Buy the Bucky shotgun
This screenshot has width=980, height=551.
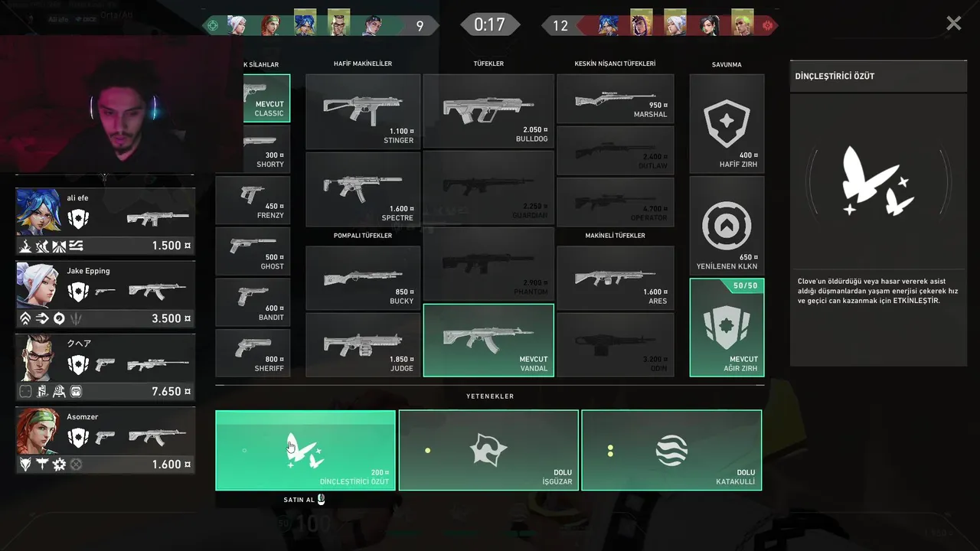[363, 277]
